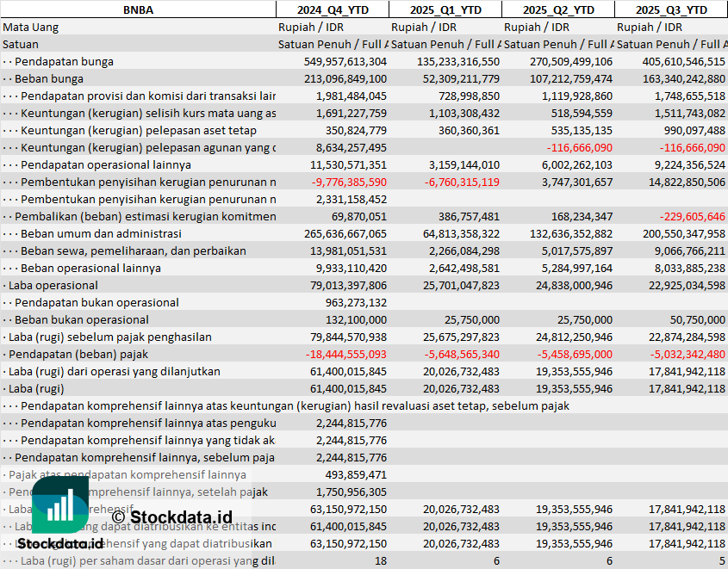The height and width of the screenshot is (569, 728).
Task: Select the Mata Uang row label
Action: point(31,27)
